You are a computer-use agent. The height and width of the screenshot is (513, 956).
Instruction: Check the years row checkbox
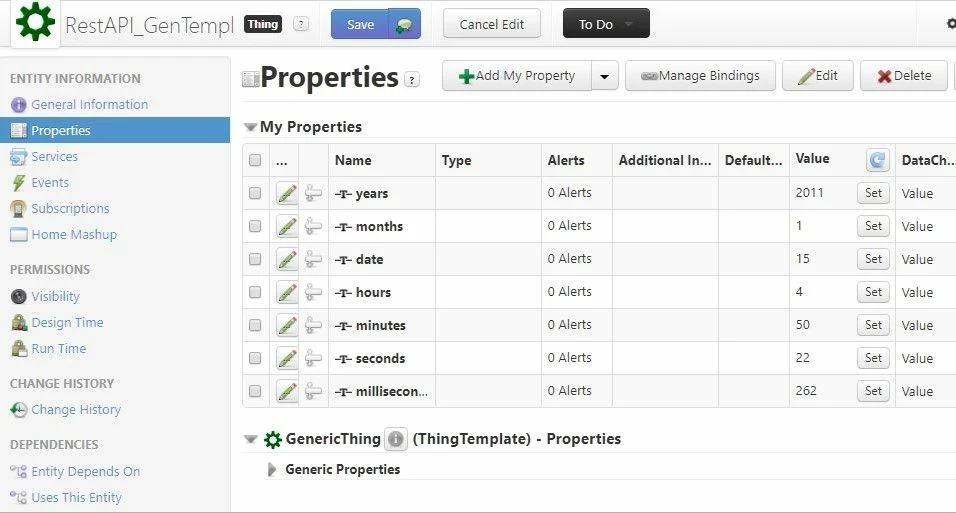click(255, 193)
